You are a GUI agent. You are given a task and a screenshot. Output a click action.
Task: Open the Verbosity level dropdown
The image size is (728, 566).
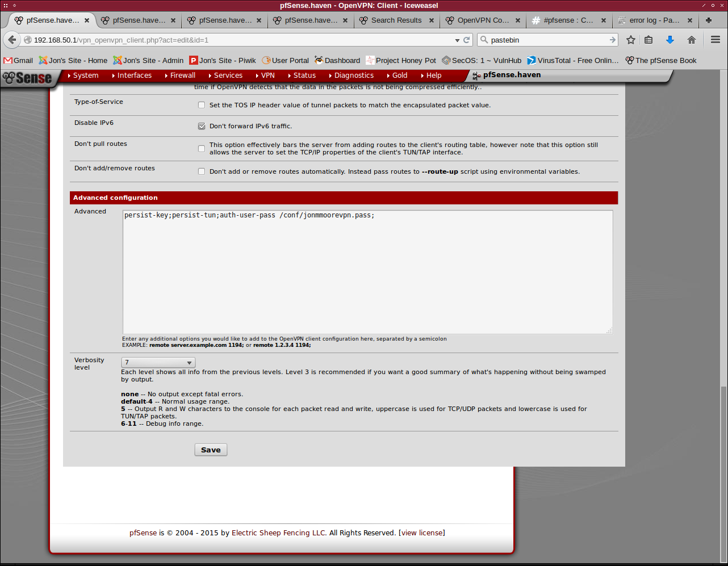(x=158, y=362)
